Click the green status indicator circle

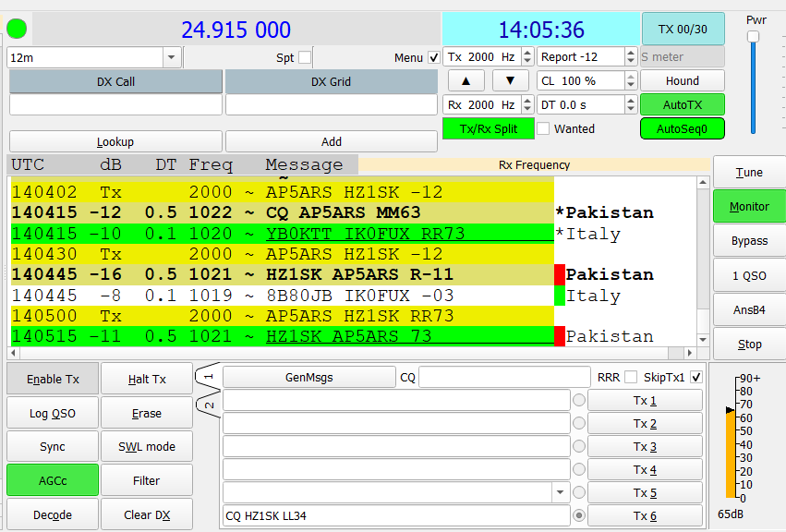tap(17, 29)
